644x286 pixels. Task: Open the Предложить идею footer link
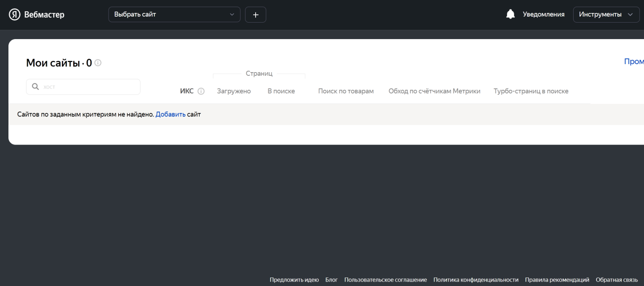tap(294, 280)
